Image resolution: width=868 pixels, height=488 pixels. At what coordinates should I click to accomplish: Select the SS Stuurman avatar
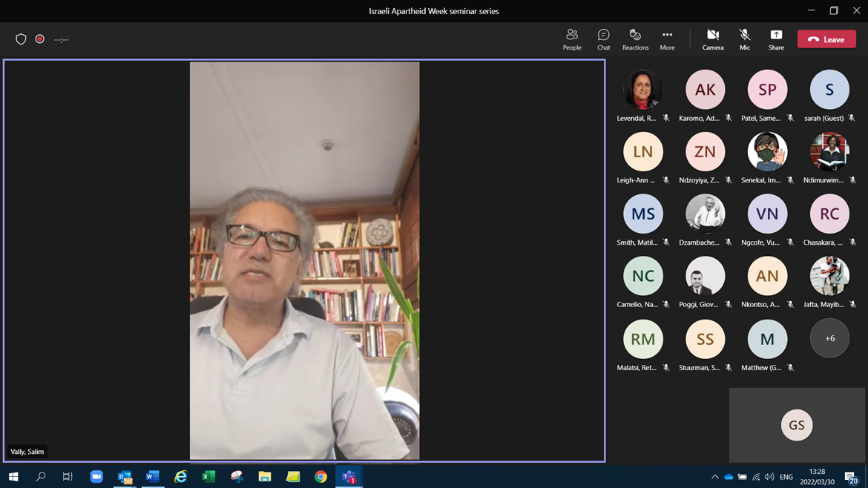(x=705, y=339)
